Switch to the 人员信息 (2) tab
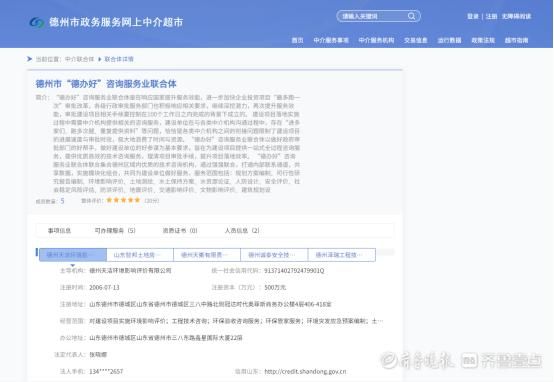Image resolution: width=554 pixels, height=382 pixels. 242,231
